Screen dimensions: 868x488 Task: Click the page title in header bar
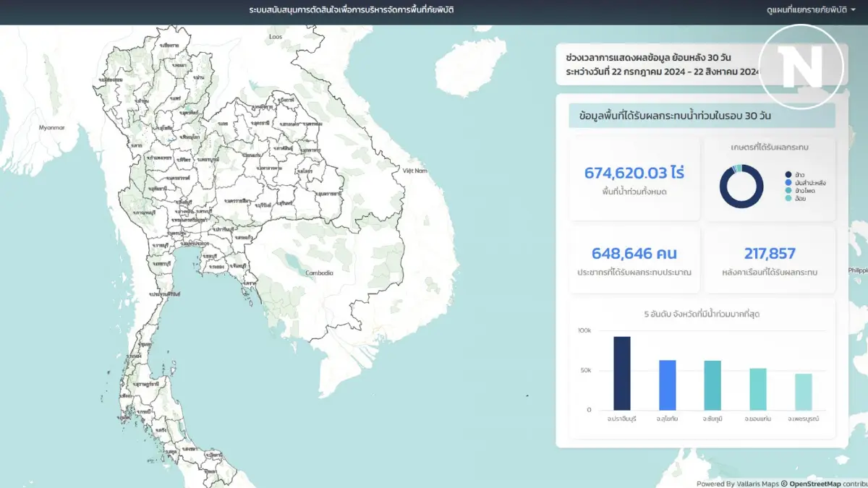click(x=352, y=10)
